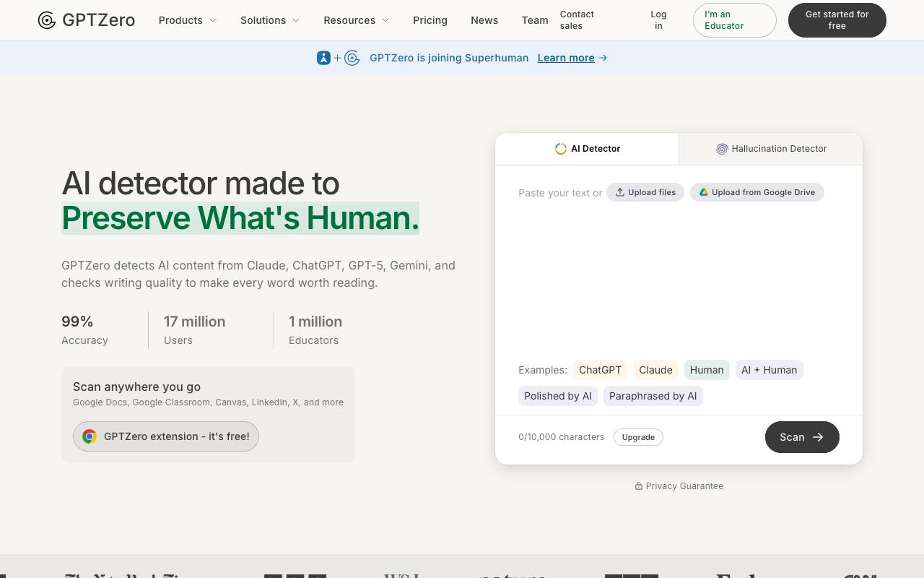
Task: Click Upload from Google Drive button
Action: [757, 192]
